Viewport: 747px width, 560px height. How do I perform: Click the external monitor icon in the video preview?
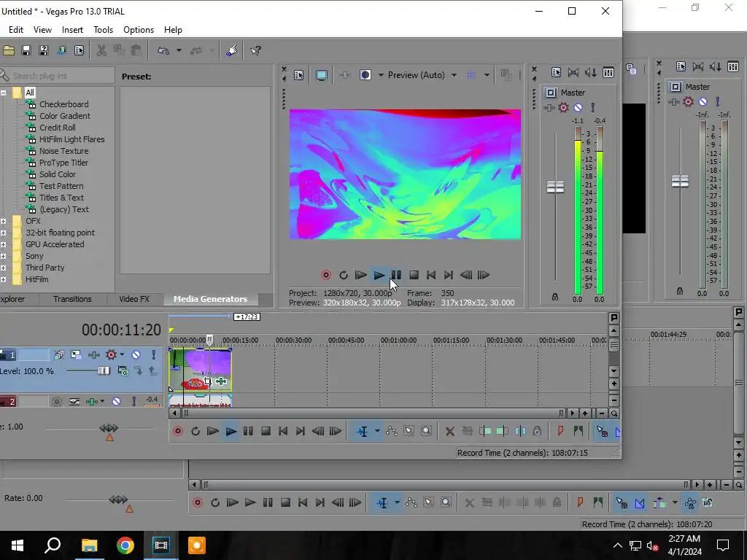(321, 75)
